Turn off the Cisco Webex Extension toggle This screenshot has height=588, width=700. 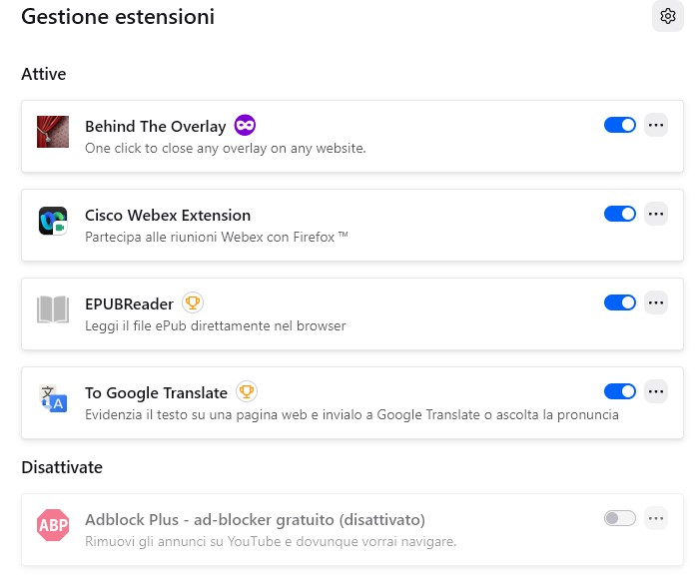coord(620,214)
